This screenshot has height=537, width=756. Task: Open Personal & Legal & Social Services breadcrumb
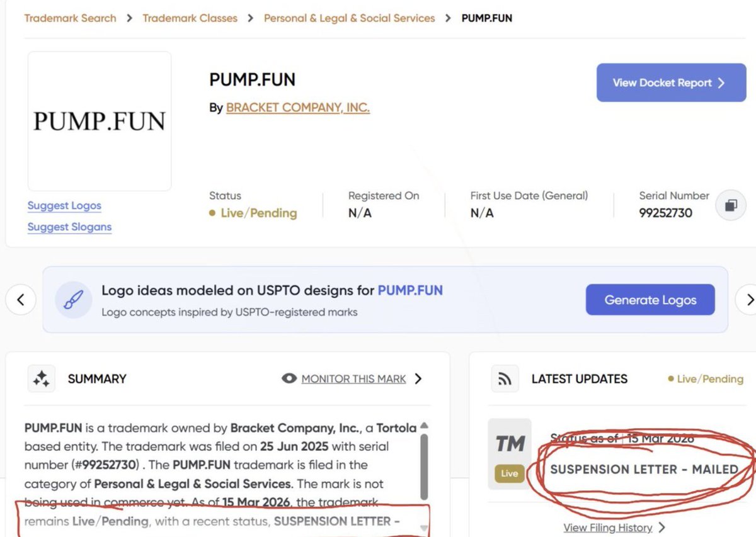coord(349,18)
